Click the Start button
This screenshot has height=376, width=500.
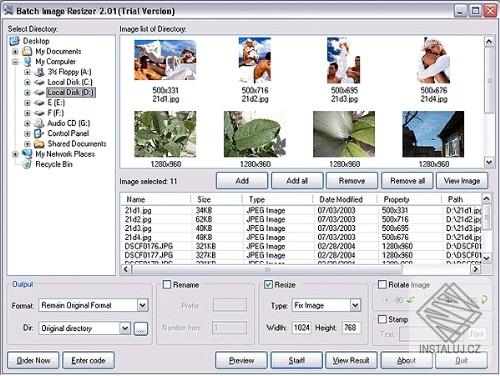point(296,360)
